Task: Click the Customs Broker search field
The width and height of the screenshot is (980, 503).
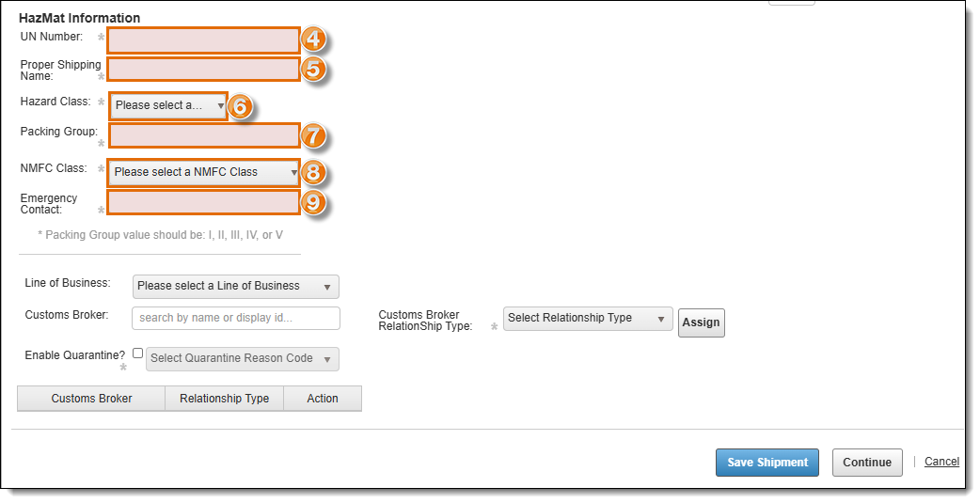Action: (236, 318)
